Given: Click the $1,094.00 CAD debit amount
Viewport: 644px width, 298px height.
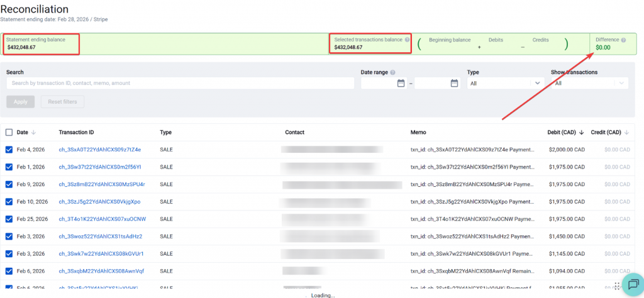Looking at the screenshot, I should (x=567, y=271).
